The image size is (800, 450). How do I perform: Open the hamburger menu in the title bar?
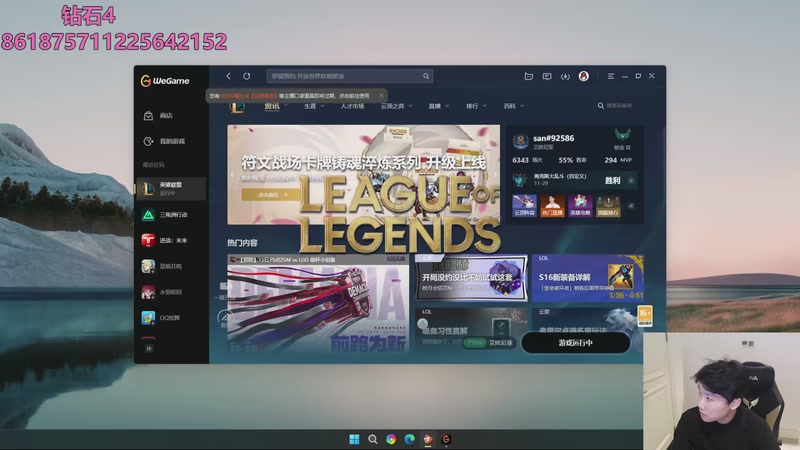(611, 76)
